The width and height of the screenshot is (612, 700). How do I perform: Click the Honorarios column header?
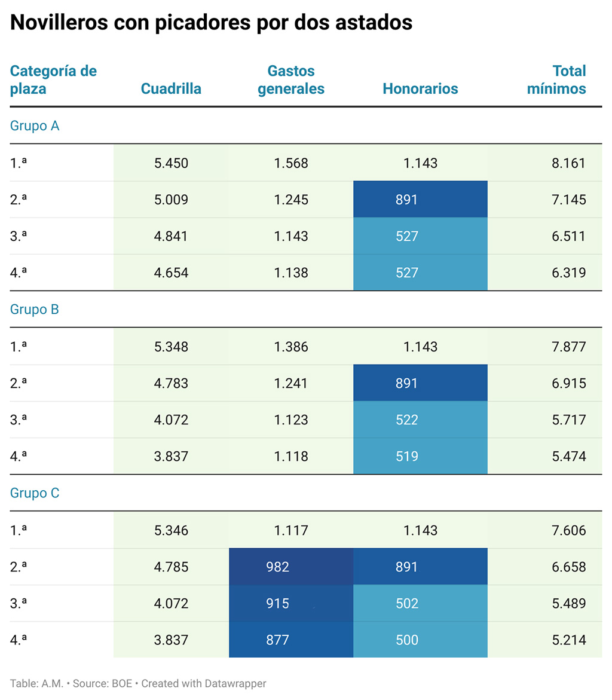[420, 89]
